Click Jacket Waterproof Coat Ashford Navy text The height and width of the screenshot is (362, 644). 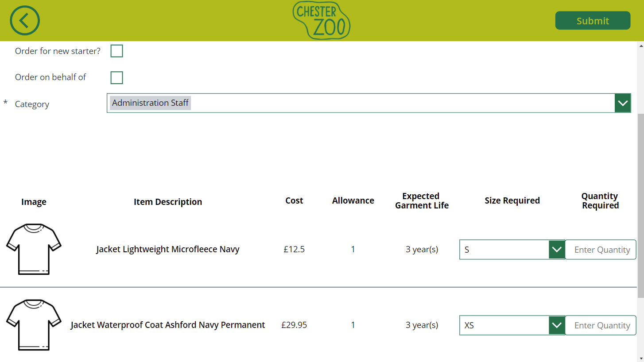click(x=168, y=325)
